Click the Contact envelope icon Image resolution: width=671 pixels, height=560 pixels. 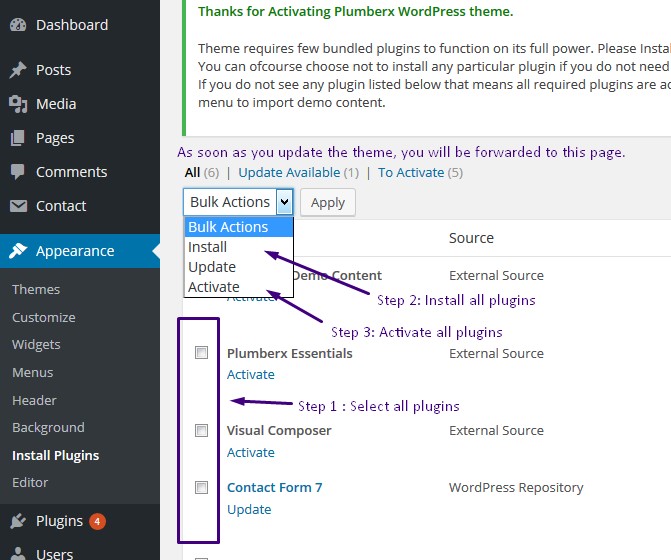point(18,206)
